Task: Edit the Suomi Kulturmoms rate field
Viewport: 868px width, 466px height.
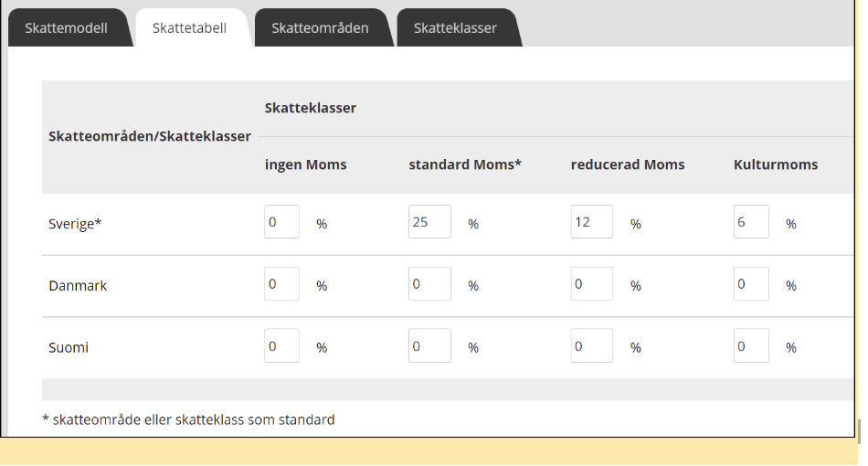Action: pyautogui.click(x=751, y=346)
